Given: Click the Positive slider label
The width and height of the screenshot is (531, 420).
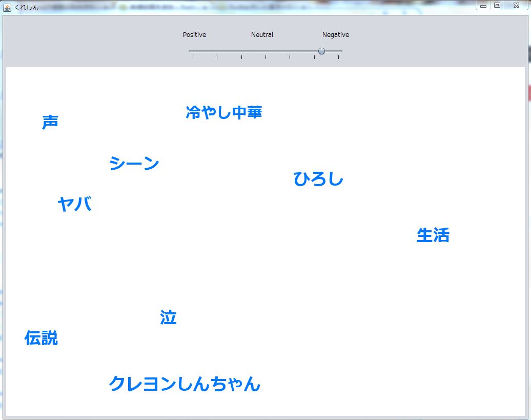Looking at the screenshot, I should tap(194, 34).
